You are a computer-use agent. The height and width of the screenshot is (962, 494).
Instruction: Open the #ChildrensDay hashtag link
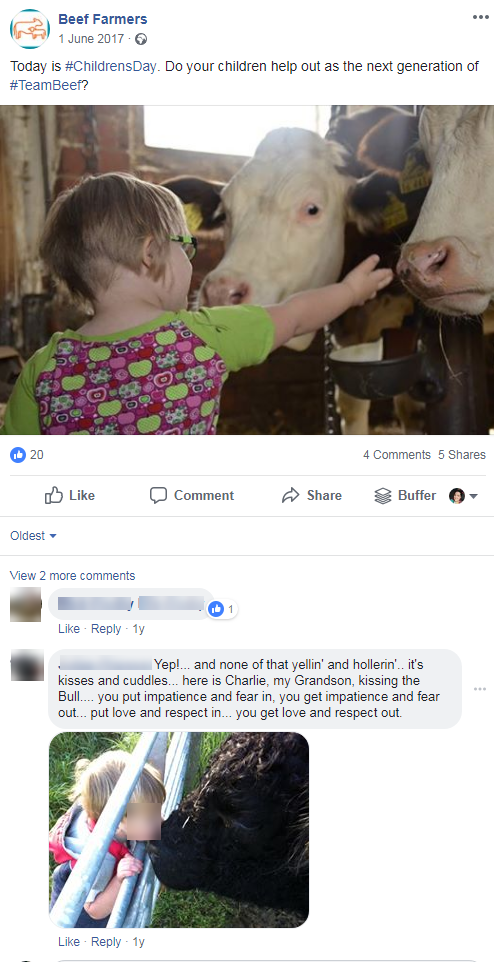[x=112, y=67]
